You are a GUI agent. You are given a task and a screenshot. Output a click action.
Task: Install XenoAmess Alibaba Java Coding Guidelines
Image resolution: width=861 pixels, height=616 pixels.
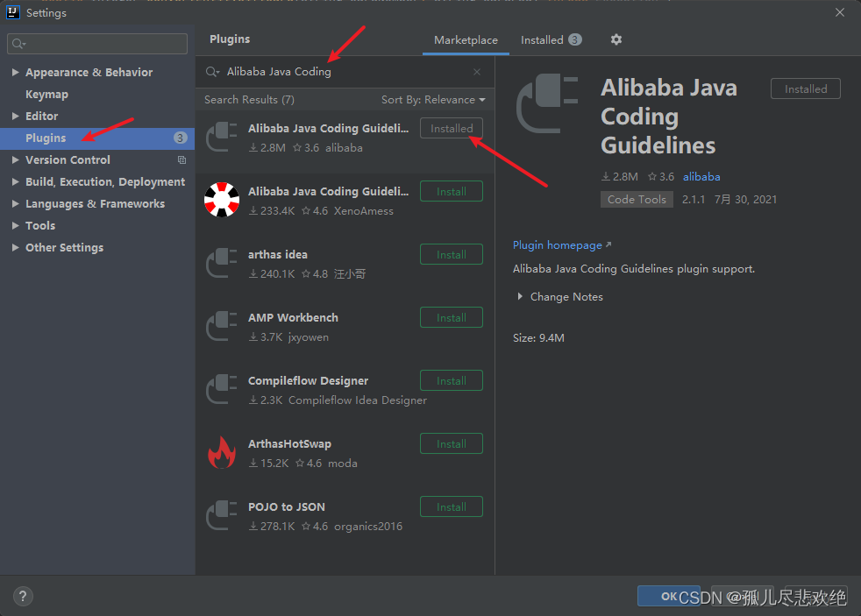click(452, 191)
